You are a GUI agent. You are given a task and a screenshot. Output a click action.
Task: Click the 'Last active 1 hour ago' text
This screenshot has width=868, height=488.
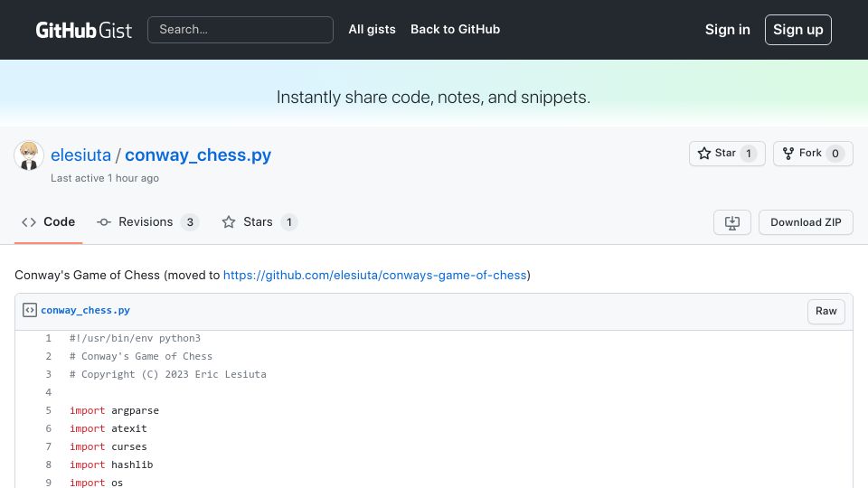click(x=105, y=178)
